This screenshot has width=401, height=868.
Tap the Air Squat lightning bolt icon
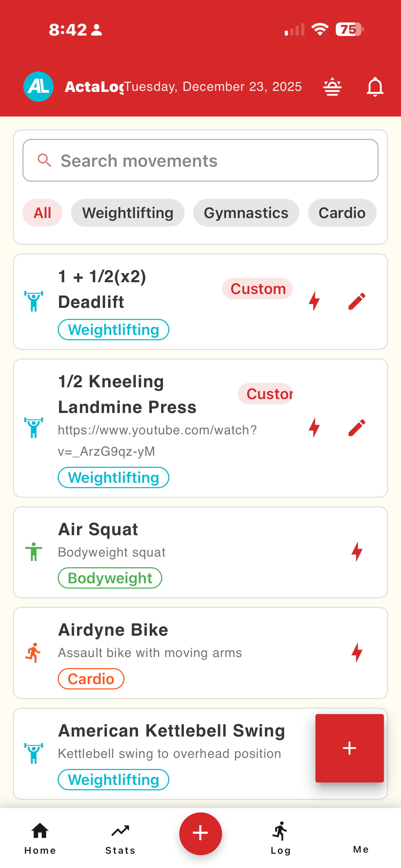357,552
